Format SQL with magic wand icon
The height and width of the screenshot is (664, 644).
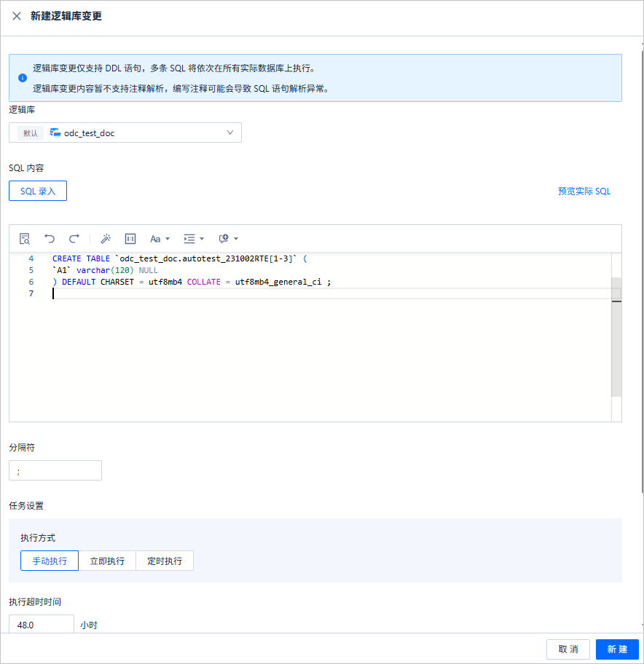point(106,239)
